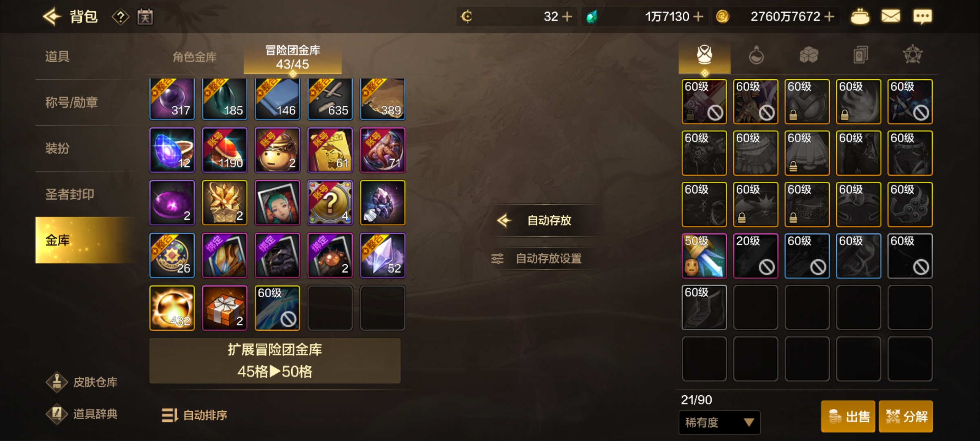
Task: Switch to the materials cubes filter icon
Action: point(808,55)
